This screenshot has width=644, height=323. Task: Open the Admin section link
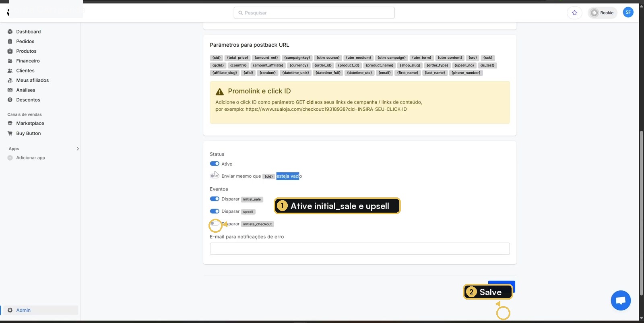[23, 310]
